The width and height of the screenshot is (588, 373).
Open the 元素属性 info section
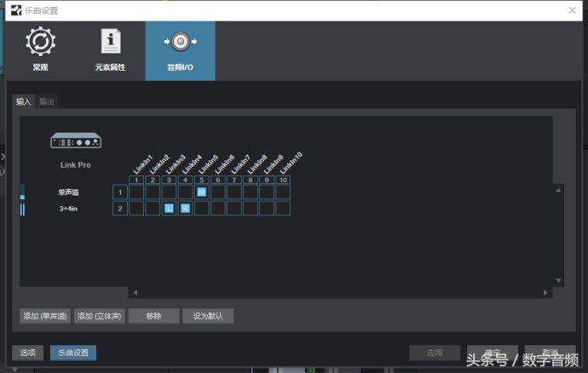(x=110, y=49)
